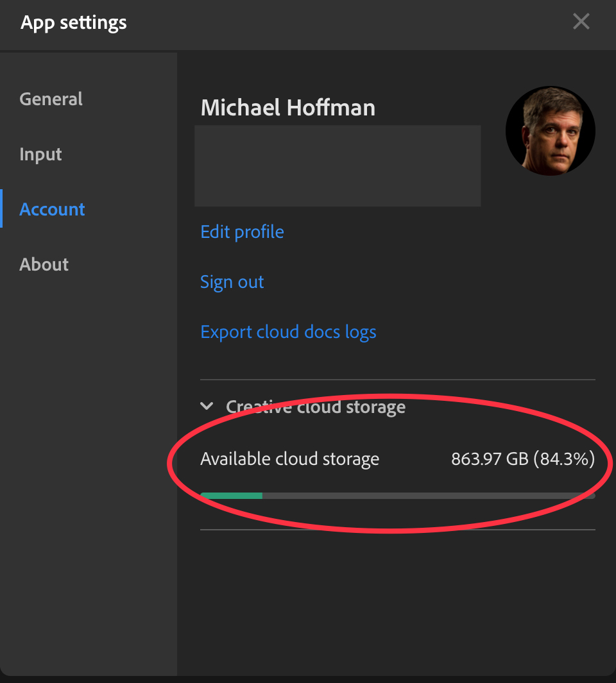This screenshot has width=616, height=683.
Task: Click the empty description field below the name
Action: click(x=338, y=165)
